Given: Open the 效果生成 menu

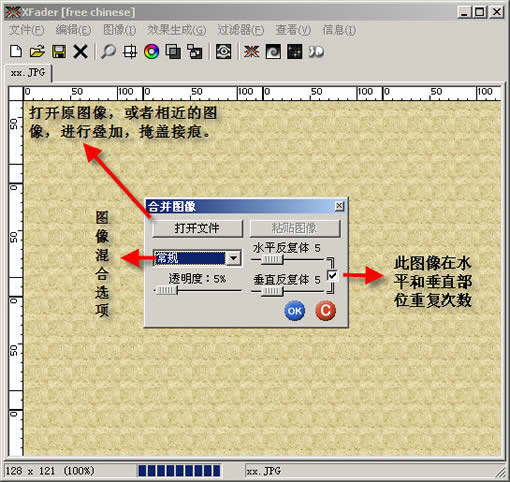Looking at the screenshot, I should point(177,30).
